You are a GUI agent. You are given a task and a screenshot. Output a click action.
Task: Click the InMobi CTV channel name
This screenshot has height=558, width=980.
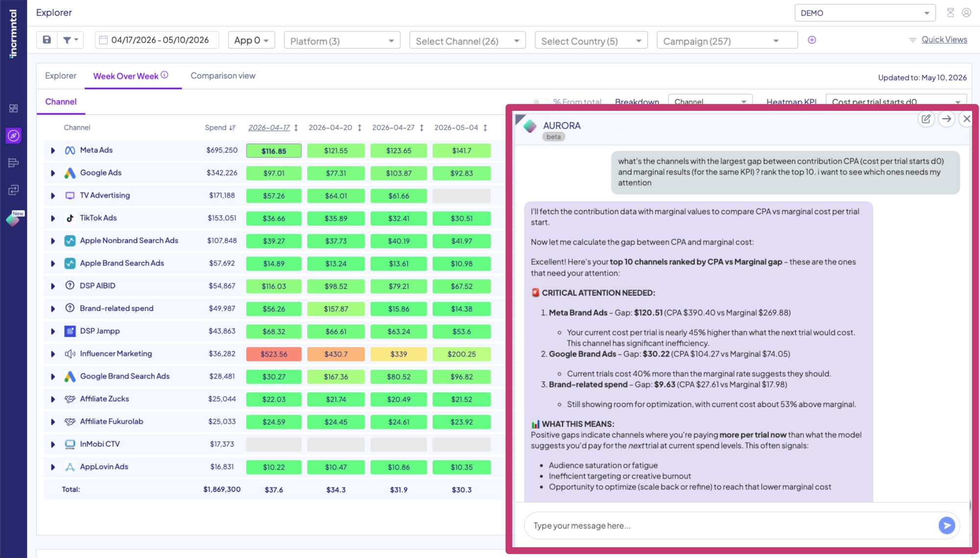click(x=100, y=444)
